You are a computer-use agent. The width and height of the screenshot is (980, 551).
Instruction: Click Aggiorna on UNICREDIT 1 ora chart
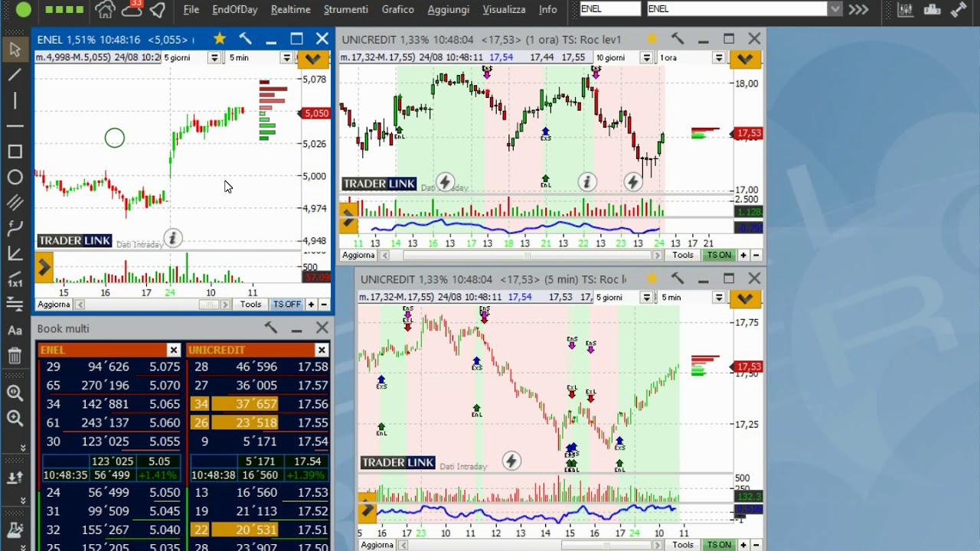(358, 255)
